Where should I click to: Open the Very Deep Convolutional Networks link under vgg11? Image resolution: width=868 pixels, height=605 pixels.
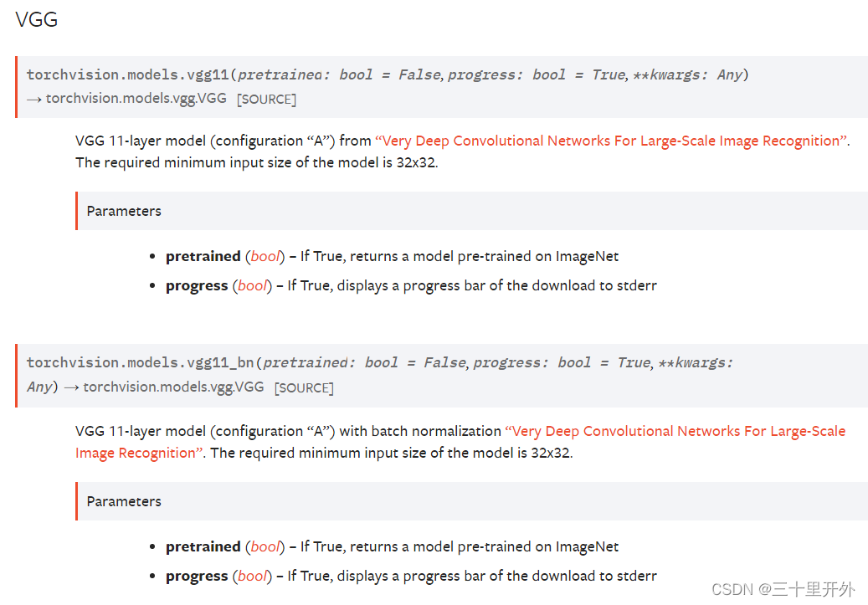coord(611,141)
